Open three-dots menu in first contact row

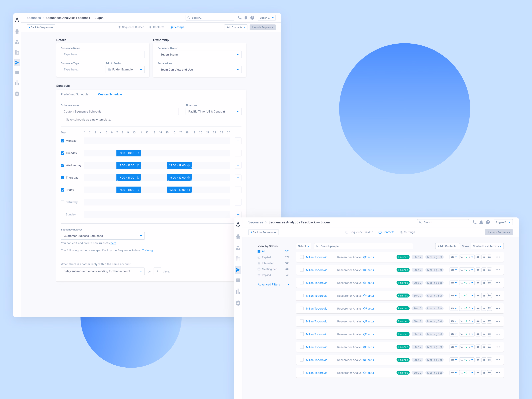pos(498,257)
